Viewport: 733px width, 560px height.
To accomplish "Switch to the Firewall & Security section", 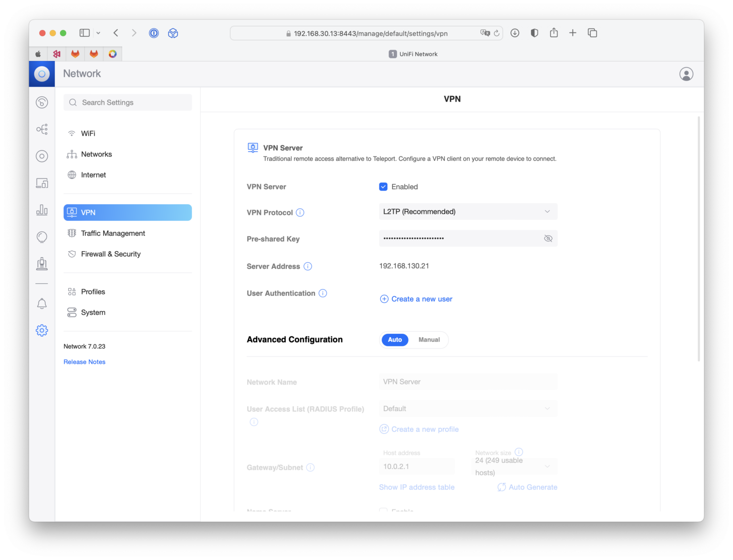I will click(111, 254).
